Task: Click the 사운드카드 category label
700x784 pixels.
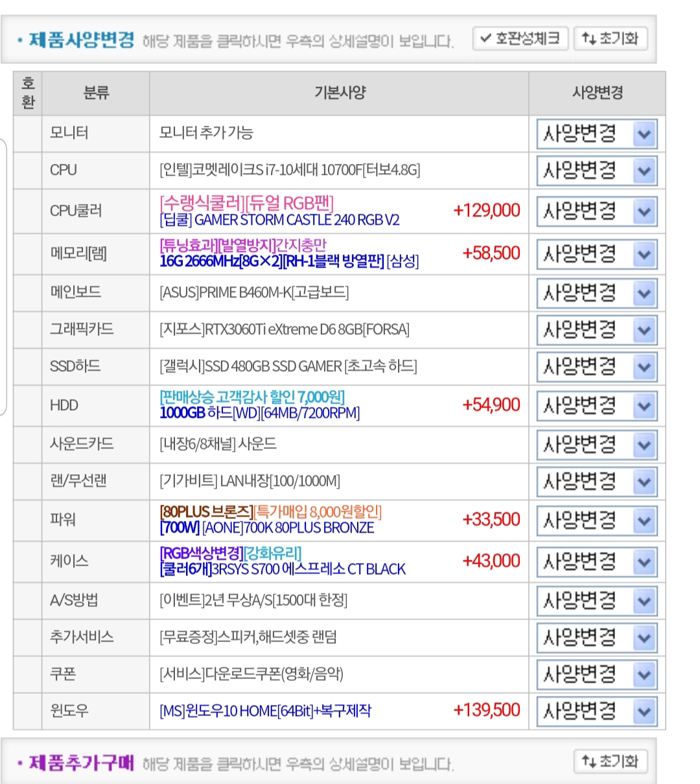Action: (82, 444)
